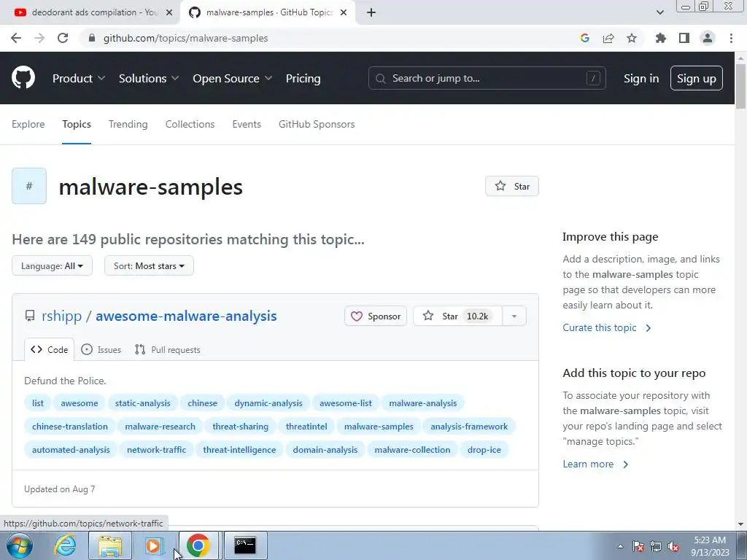Screen dimensions: 747x560
Task: Click the Chrome taskbar icon
Action: point(198,545)
